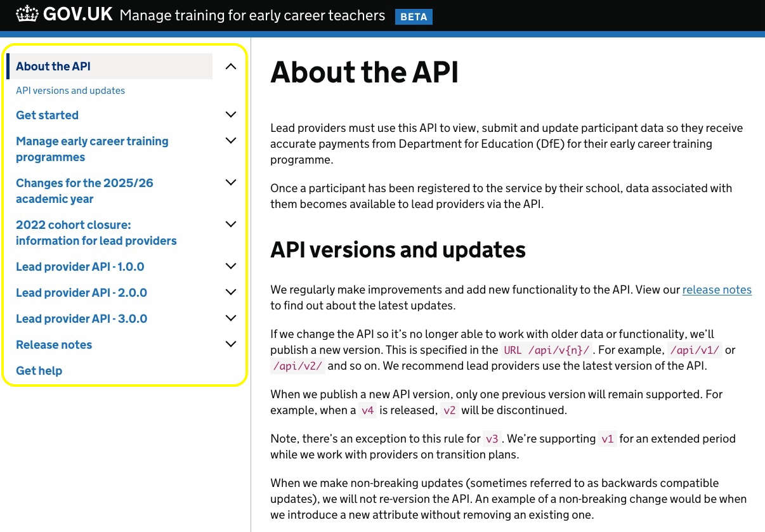Open the About the API sidebar item
This screenshot has height=532, width=765.
click(x=53, y=67)
